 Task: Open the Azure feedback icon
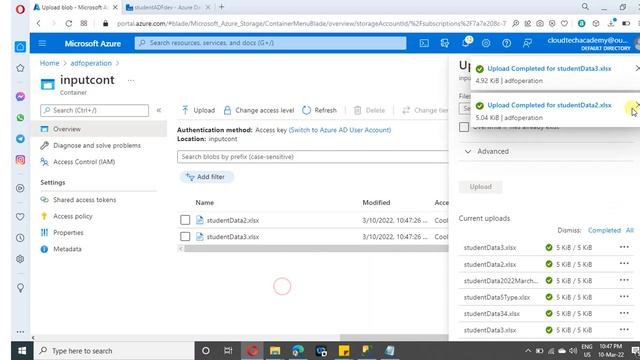click(527, 43)
